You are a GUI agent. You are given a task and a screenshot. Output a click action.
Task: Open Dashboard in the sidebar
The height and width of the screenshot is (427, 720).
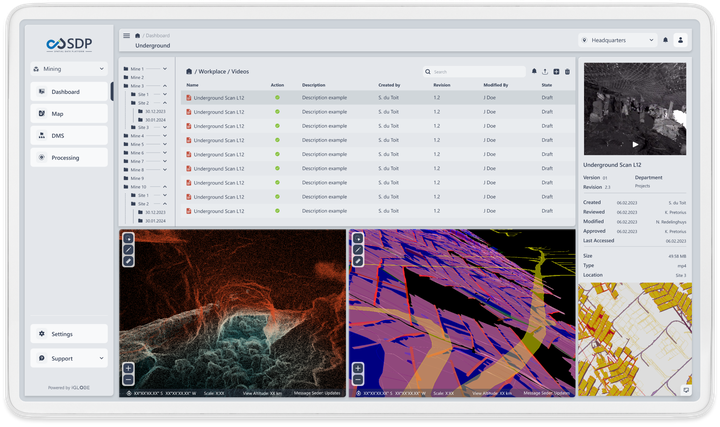[x=69, y=92]
